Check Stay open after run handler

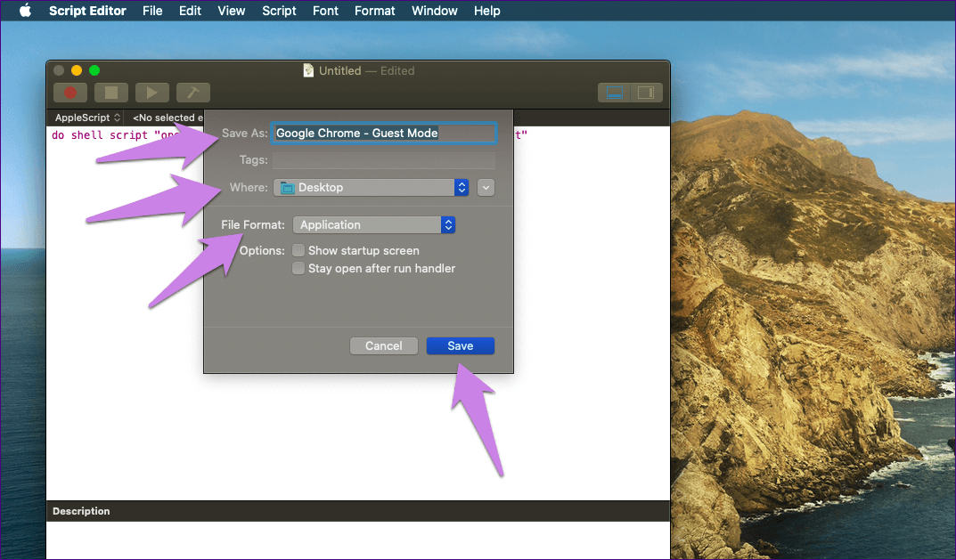298,268
